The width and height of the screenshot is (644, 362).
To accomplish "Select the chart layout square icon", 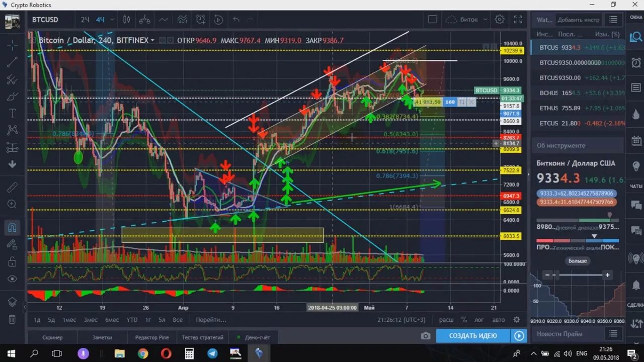I will (433, 20).
